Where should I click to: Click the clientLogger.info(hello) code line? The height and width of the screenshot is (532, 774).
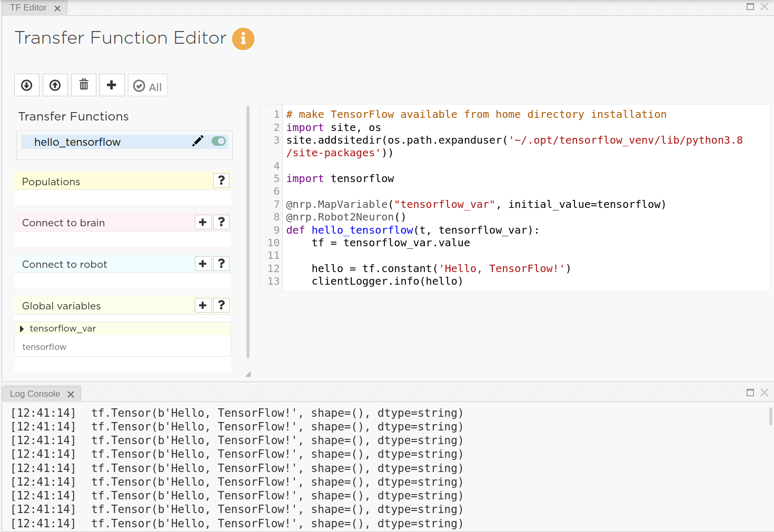pyautogui.click(x=388, y=281)
